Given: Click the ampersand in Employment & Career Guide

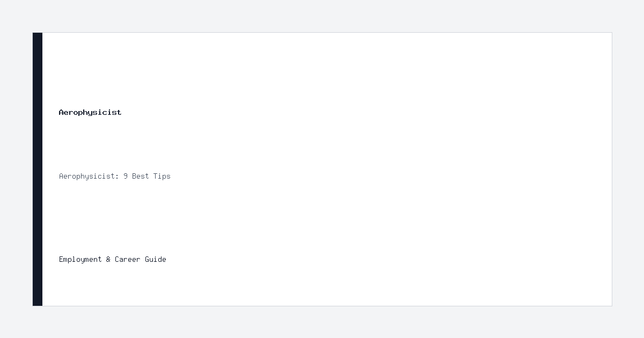Looking at the screenshot, I should click(x=108, y=259).
